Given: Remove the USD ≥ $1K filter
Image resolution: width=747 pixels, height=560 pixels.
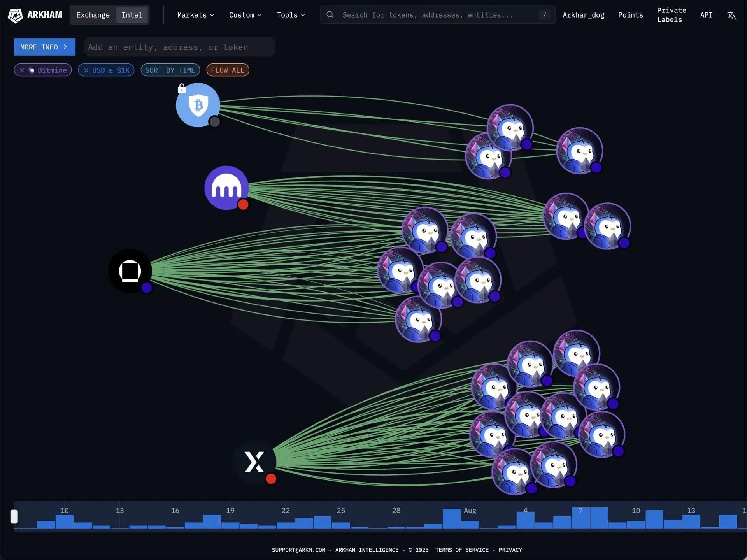Looking at the screenshot, I should [86, 70].
